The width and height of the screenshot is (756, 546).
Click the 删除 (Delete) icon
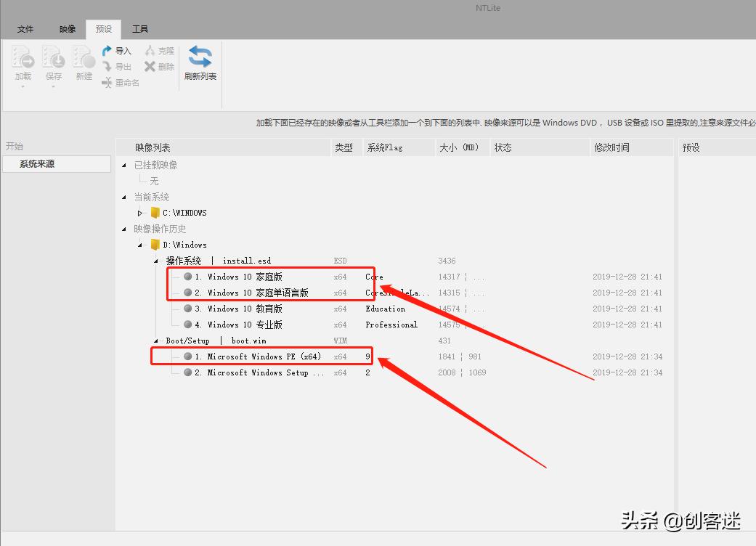[x=159, y=66]
